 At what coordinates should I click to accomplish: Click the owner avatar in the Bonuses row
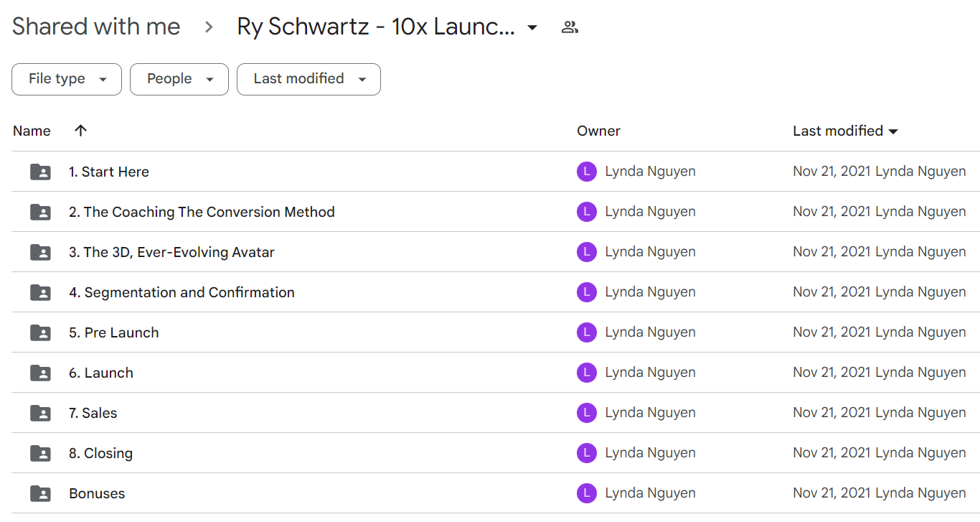pos(587,493)
